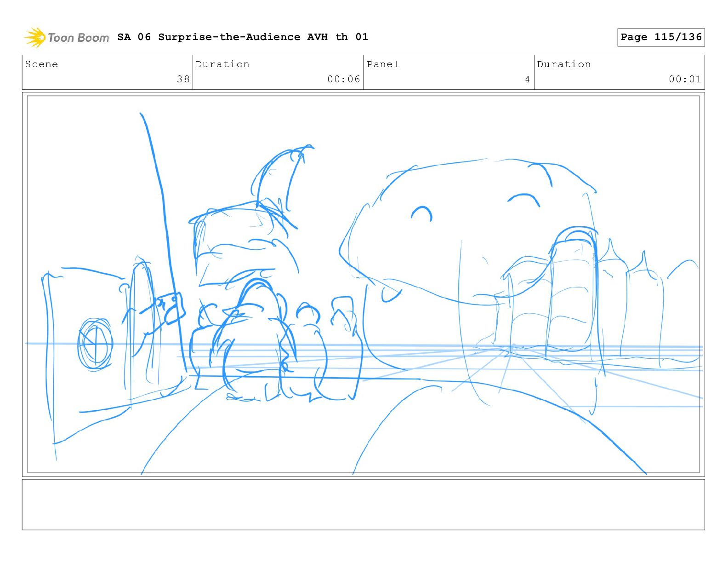Image resolution: width=728 pixels, height=563 pixels.
Task: Click the 'Page 115/136' box
Action: 661,37
